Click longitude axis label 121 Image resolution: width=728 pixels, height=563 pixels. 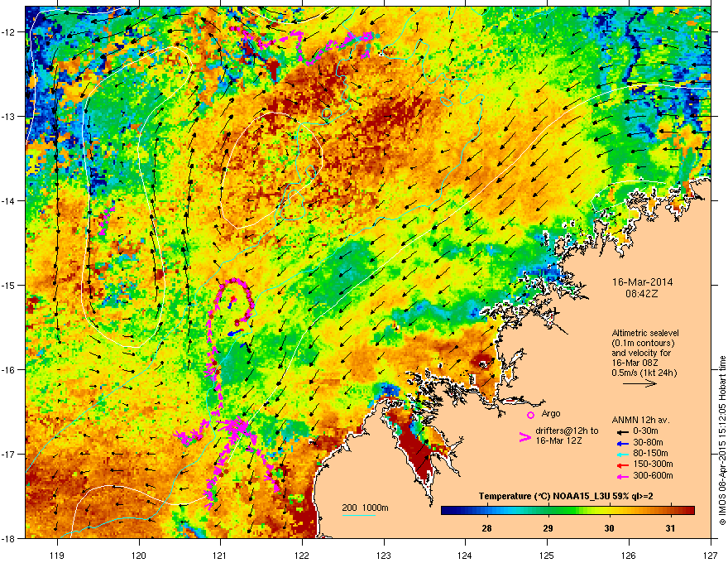point(221,555)
